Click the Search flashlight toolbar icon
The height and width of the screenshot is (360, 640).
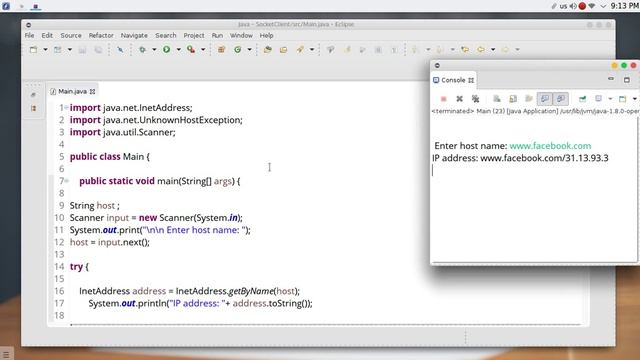click(300, 50)
